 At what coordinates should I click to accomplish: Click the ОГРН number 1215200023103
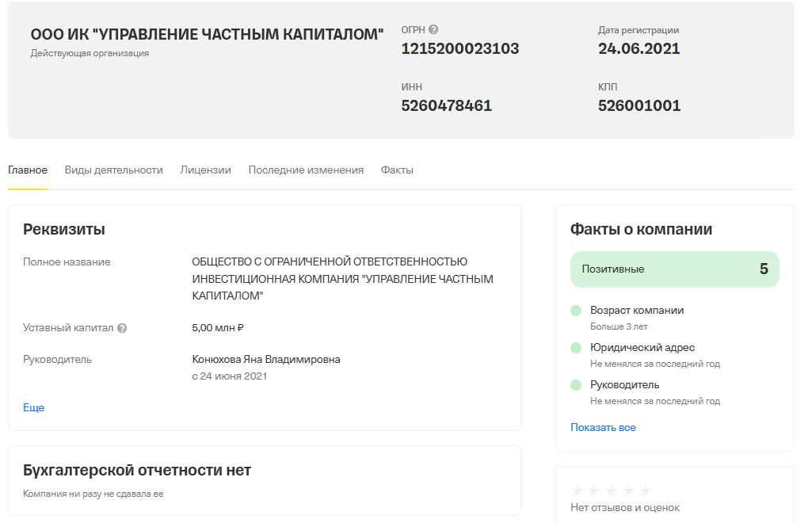pyautogui.click(x=459, y=48)
